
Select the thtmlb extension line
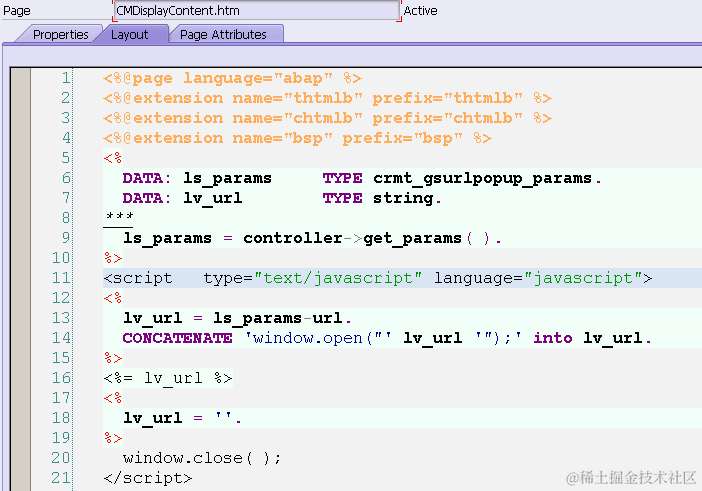(327, 98)
